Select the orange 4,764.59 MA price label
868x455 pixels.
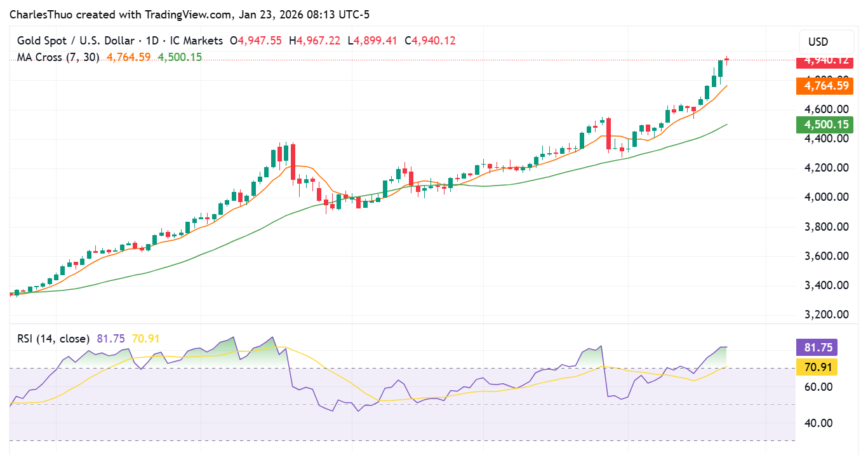click(824, 86)
